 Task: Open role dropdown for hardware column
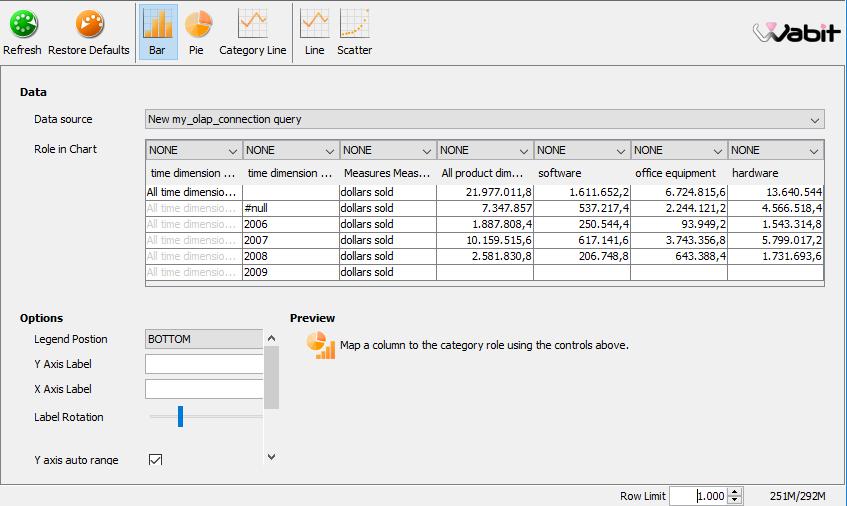pyautogui.click(x=775, y=150)
